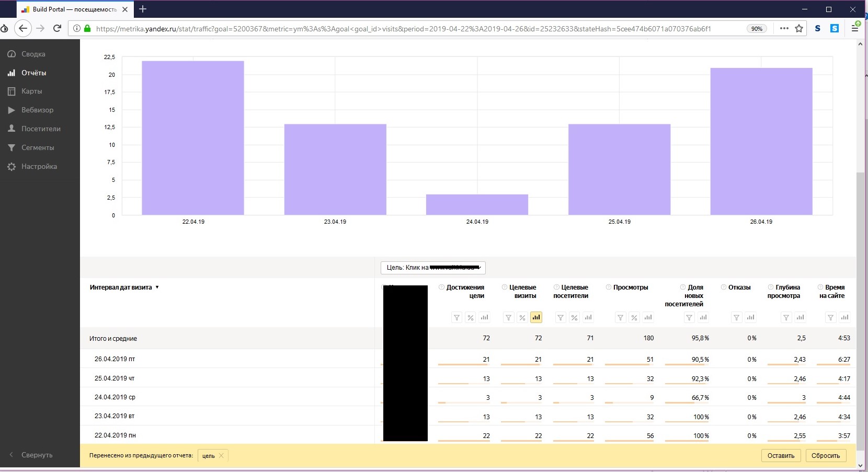Click the Skype extension icon in toolbar

point(835,28)
